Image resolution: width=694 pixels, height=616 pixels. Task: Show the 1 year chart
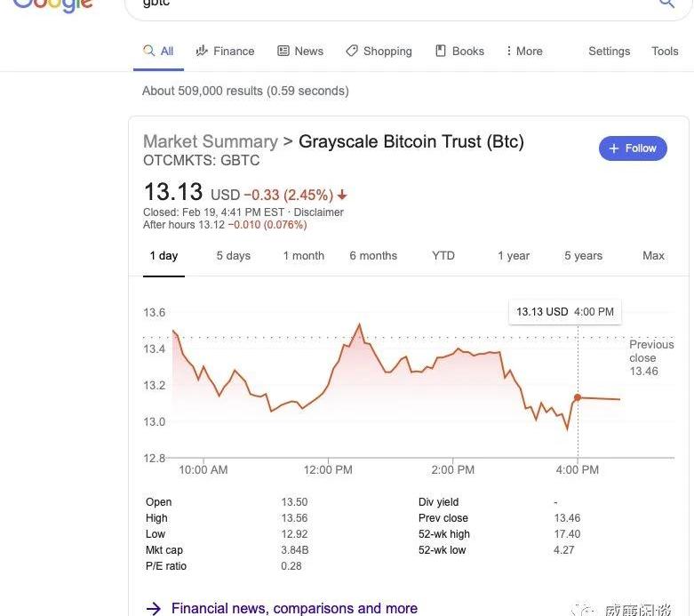coord(514,255)
